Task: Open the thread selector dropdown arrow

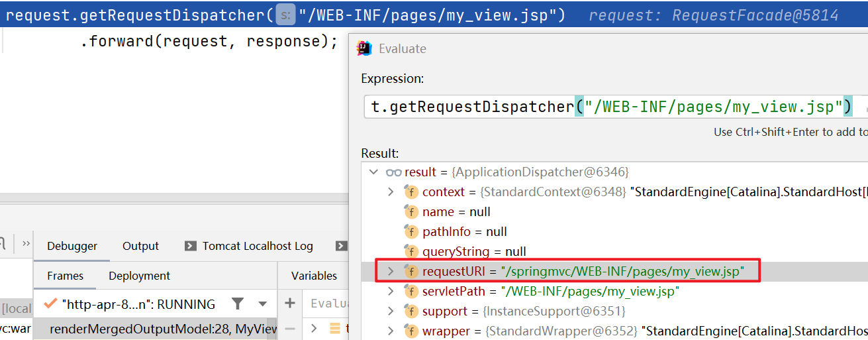Action: (x=263, y=304)
